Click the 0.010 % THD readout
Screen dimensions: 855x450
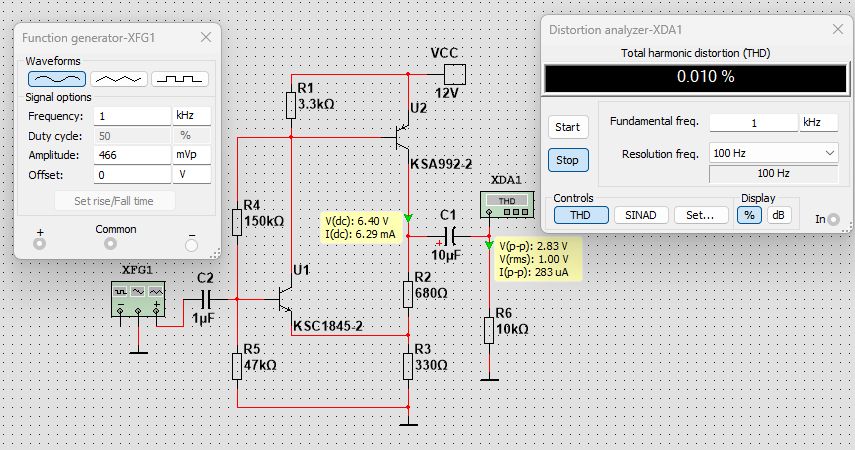(x=696, y=78)
